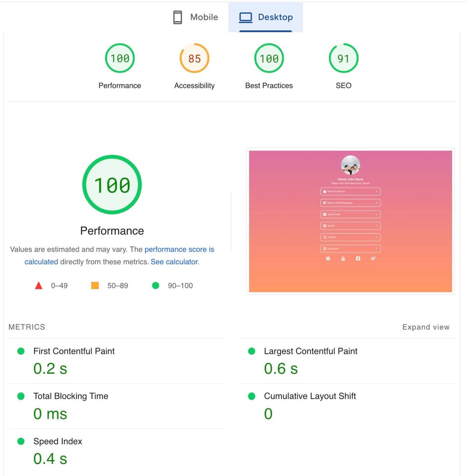Click green pass dot beside Cumulative Layout Shift
The width and height of the screenshot is (467, 476).
click(x=251, y=396)
